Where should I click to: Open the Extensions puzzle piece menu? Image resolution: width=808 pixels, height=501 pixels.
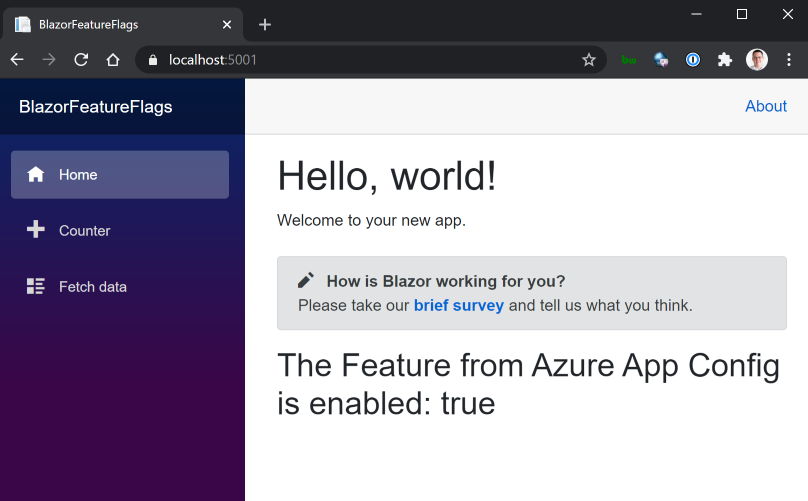point(725,60)
